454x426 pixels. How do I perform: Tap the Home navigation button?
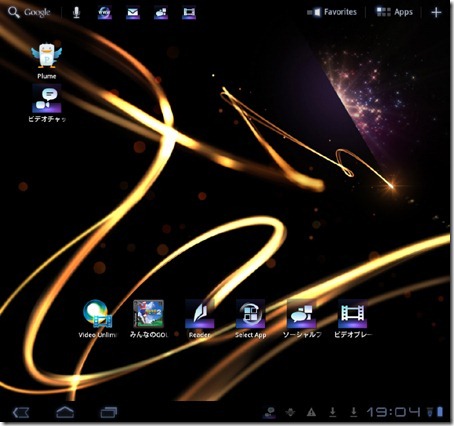[x=65, y=413]
